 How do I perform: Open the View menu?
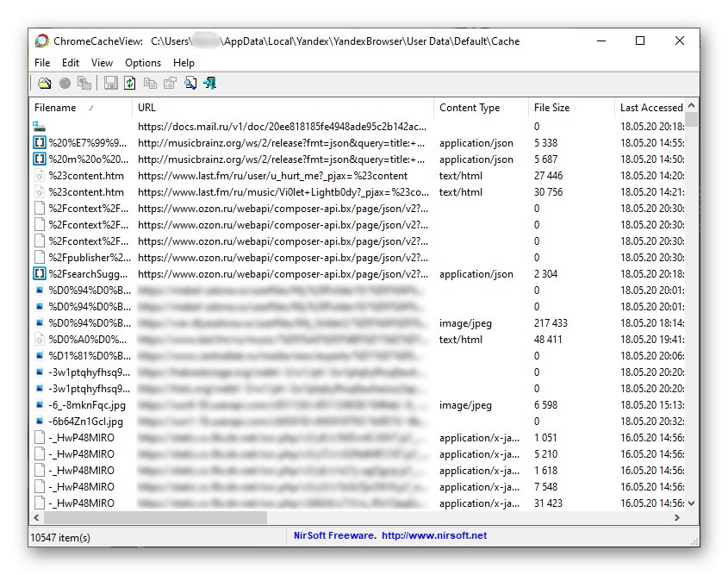(x=102, y=63)
